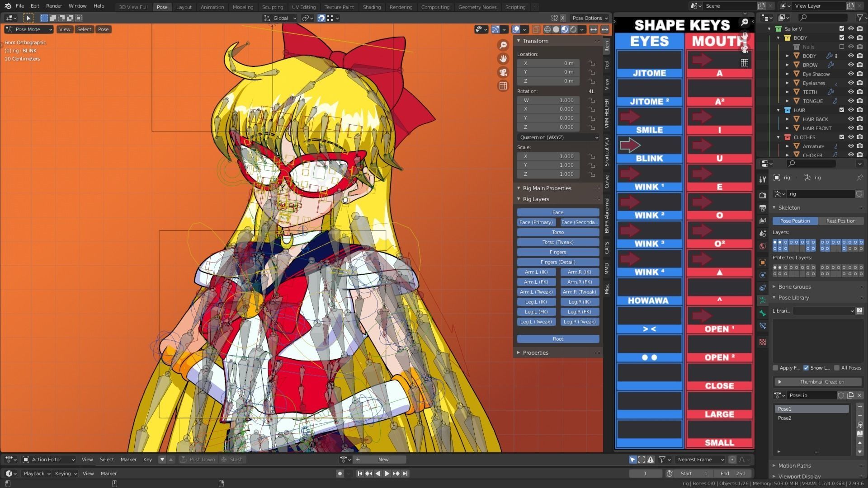
Task: Play animation forward in timeline
Action: point(387,474)
